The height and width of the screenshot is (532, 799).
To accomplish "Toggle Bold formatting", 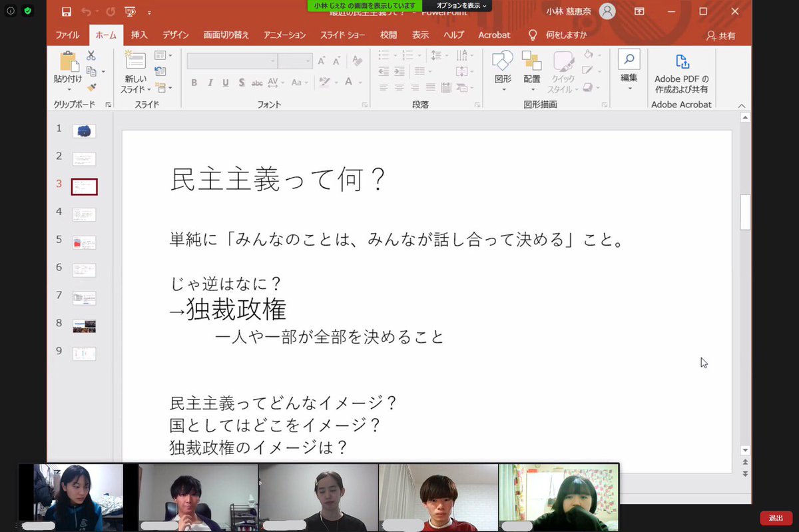I will (194, 83).
